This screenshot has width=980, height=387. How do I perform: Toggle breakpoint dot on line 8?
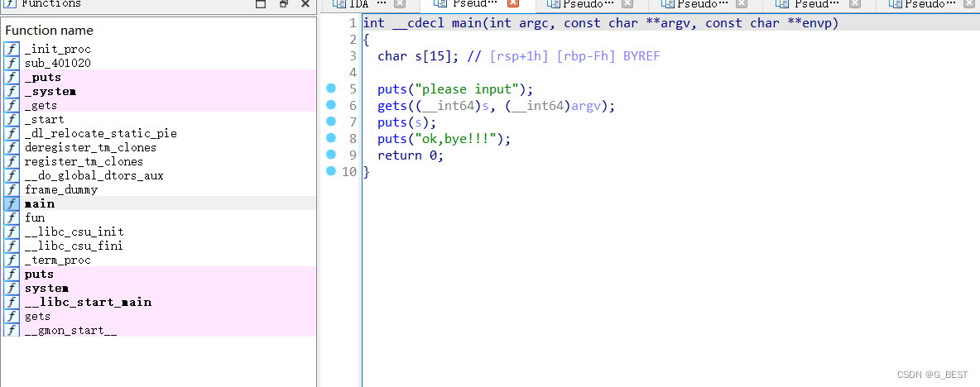point(331,138)
